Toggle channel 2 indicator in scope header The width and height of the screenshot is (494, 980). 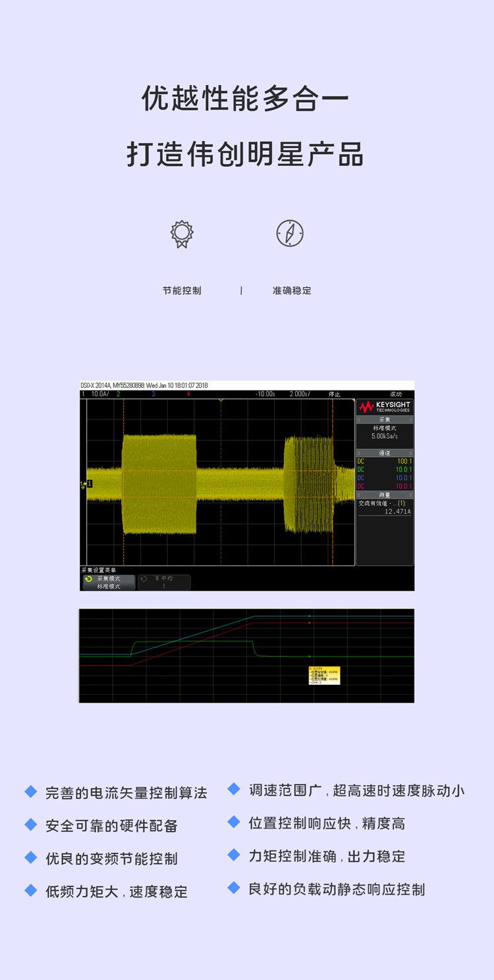point(119,394)
